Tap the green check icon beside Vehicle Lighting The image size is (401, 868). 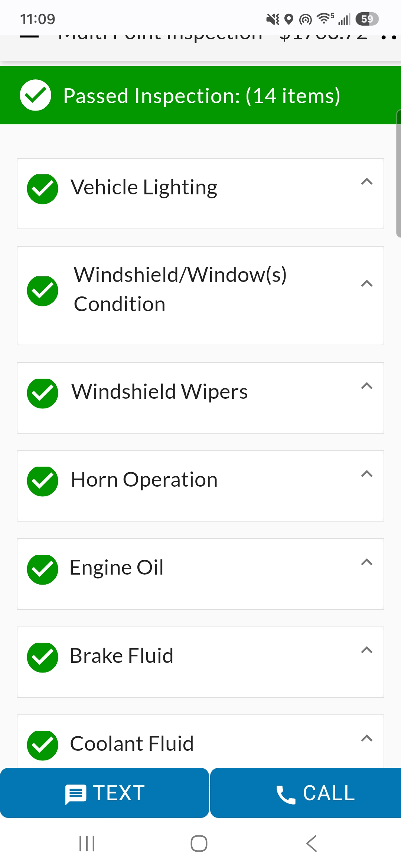(x=43, y=189)
